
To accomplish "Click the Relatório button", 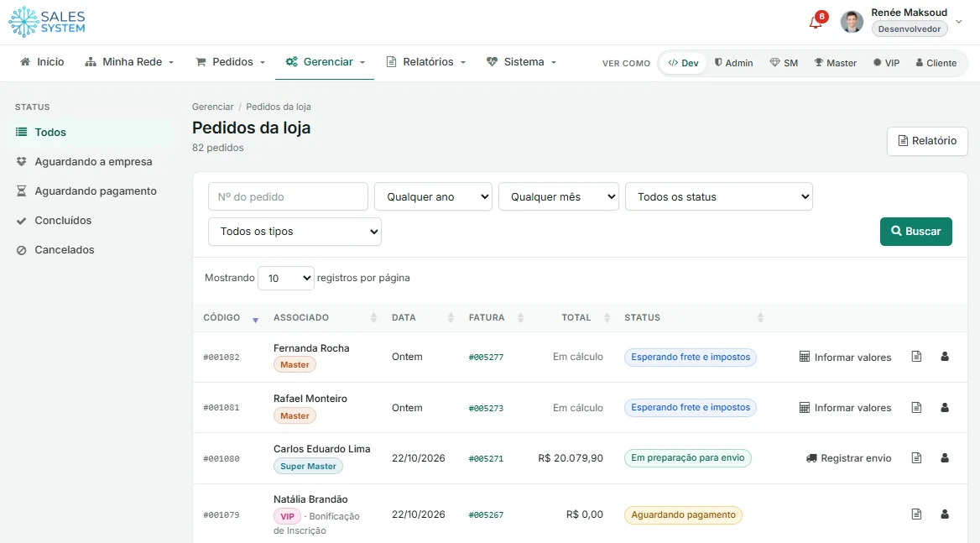I will (927, 141).
